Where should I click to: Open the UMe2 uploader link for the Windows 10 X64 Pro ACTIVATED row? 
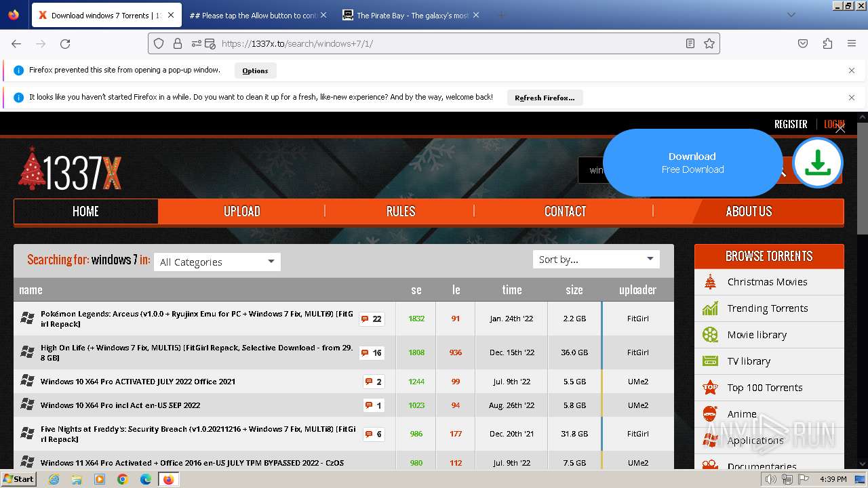637,382
